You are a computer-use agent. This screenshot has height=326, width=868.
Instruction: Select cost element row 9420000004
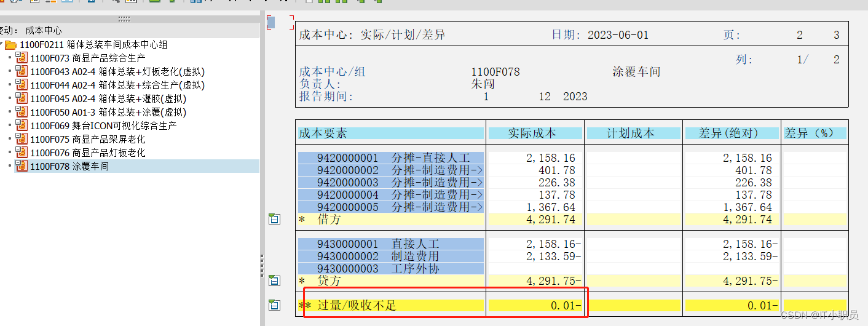391,195
